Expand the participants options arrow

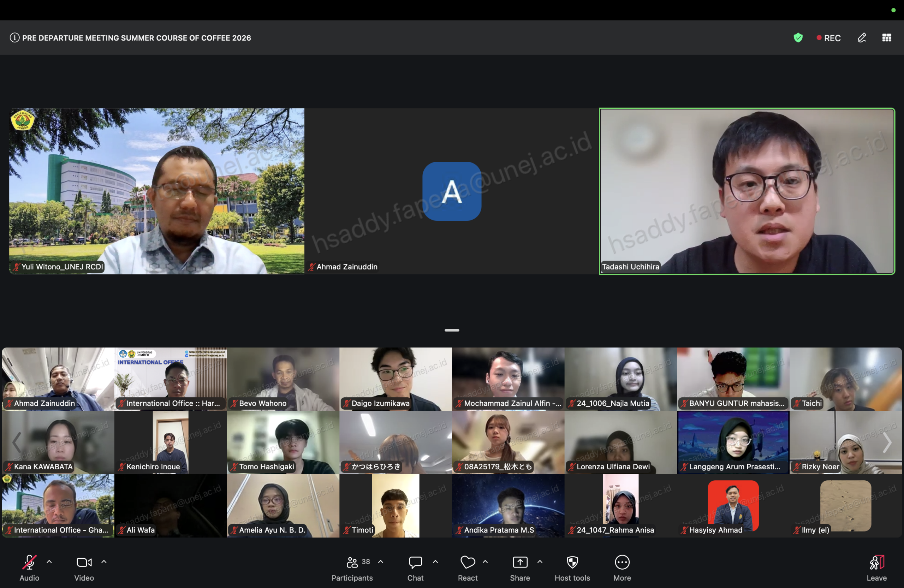pyautogui.click(x=381, y=562)
